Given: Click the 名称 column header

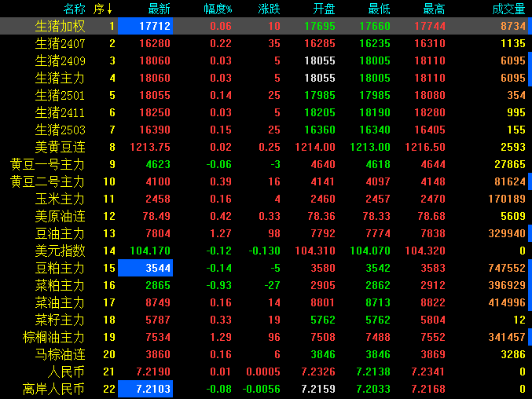Looking at the screenshot, I should [x=75, y=9].
